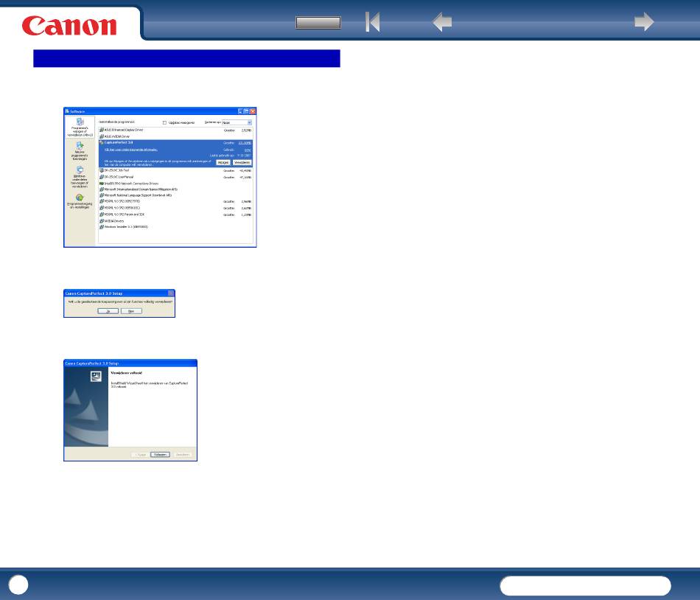The height and width of the screenshot is (600, 700).
Task: Select Windows Installer 3.1 (KB893803) row
Action: [x=175, y=227]
